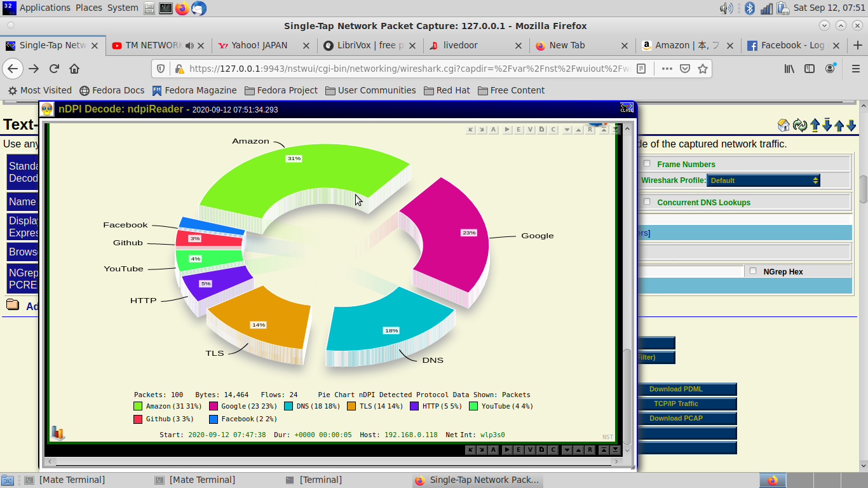Check the NGrep Hex checkbox
Screen dimensions: 868x488
coord(753,271)
